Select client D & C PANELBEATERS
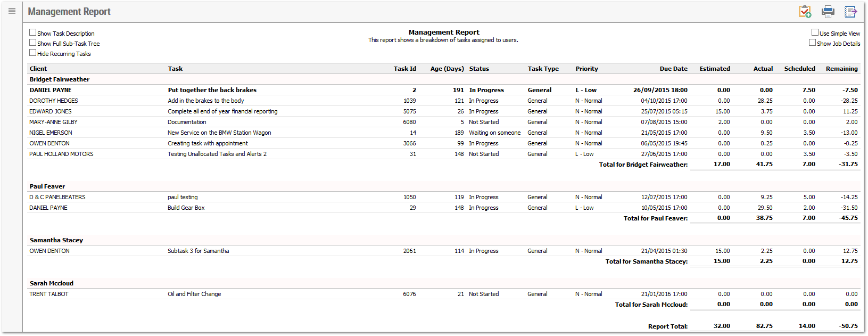 (x=57, y=197)
